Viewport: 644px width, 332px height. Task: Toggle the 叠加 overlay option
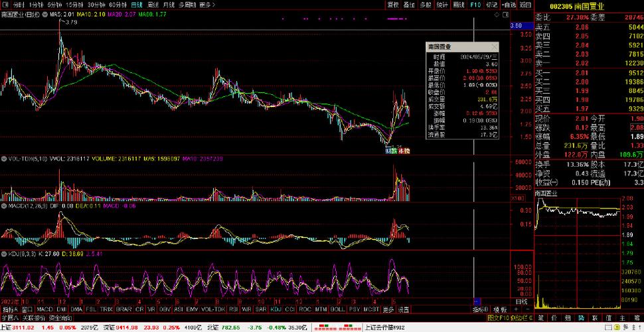pyautogui.click(x=408, y=5)
